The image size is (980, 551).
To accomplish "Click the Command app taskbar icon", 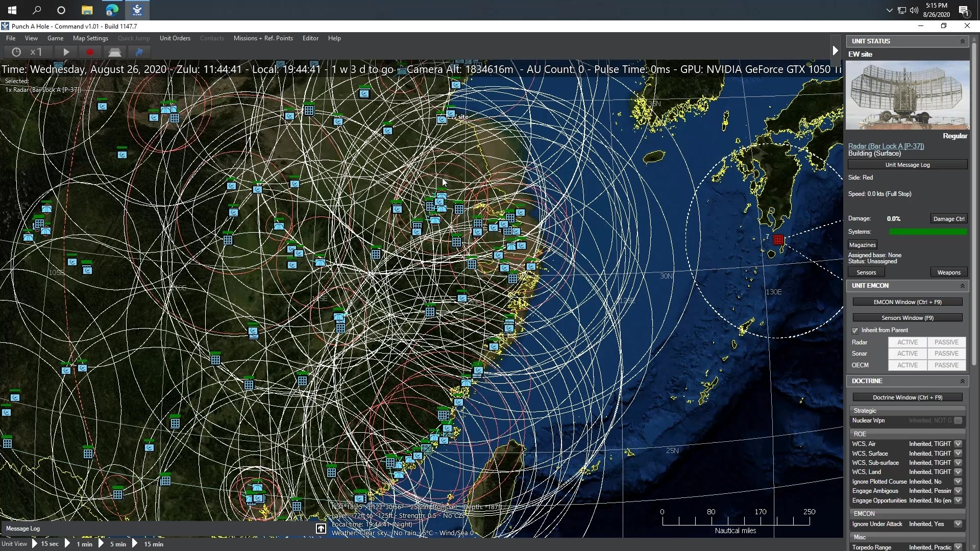I will [137, 10].
